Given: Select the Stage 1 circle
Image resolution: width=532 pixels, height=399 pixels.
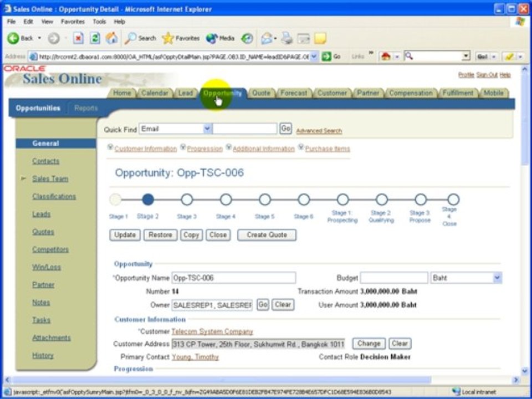Looking at the screenshot, I should [x=115, y=199].
